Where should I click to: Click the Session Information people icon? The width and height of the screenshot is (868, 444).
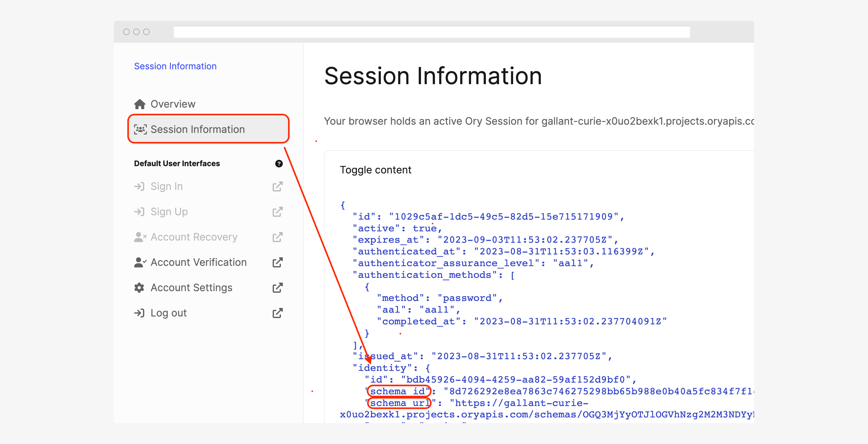(140, 129)
